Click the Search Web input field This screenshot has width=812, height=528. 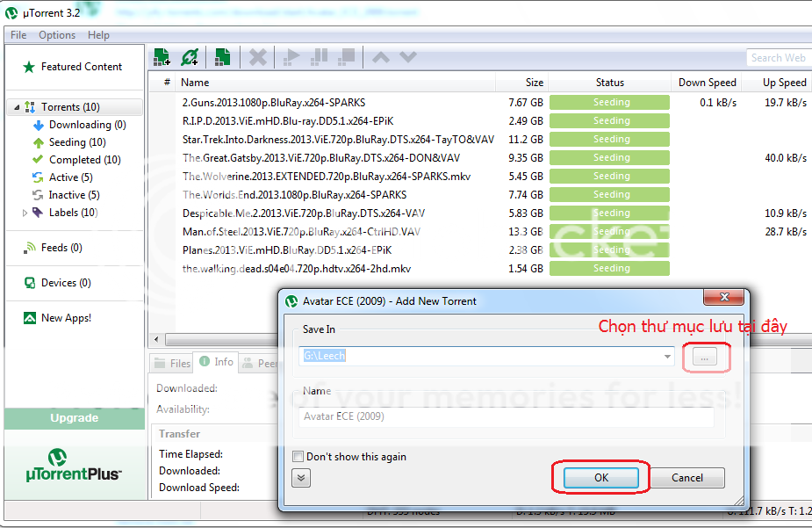[778, 58]
